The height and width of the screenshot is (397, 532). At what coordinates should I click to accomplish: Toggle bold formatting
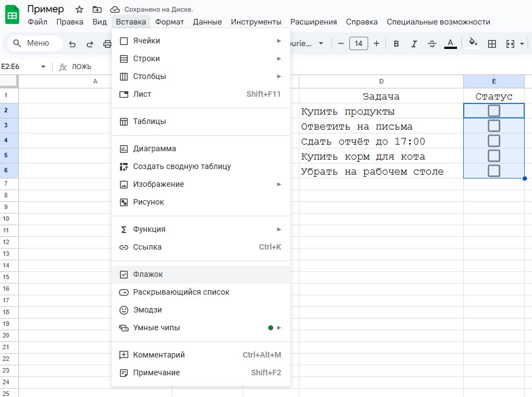[x=396, y=43]
